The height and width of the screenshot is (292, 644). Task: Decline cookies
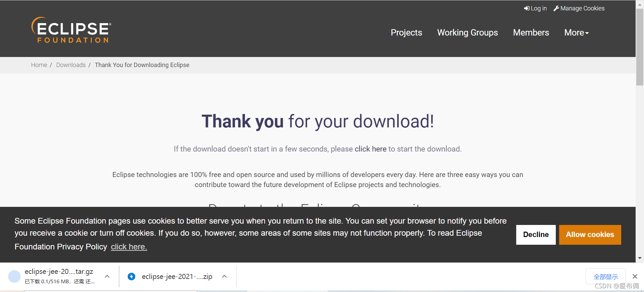(536, 235)
